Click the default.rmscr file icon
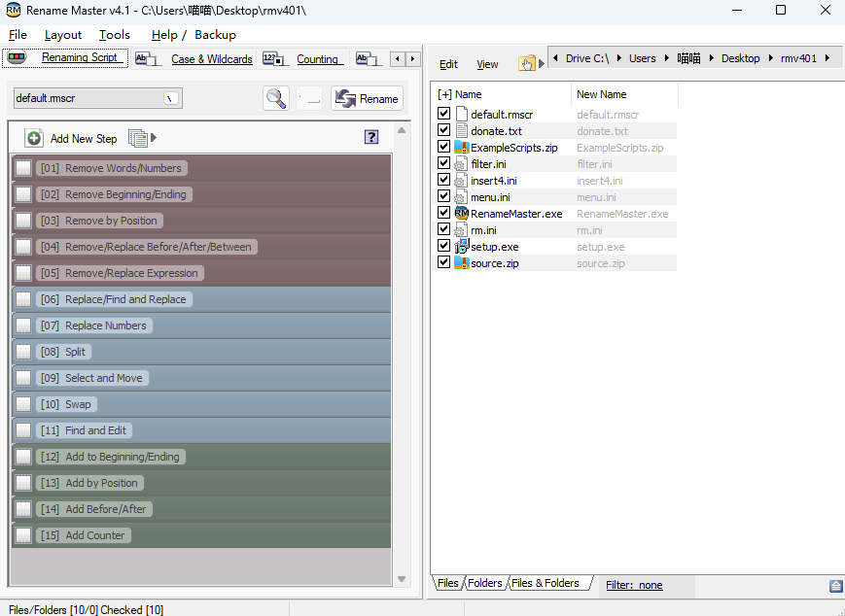This screenshot has width=845, height=616. click(x=461, y=114)
